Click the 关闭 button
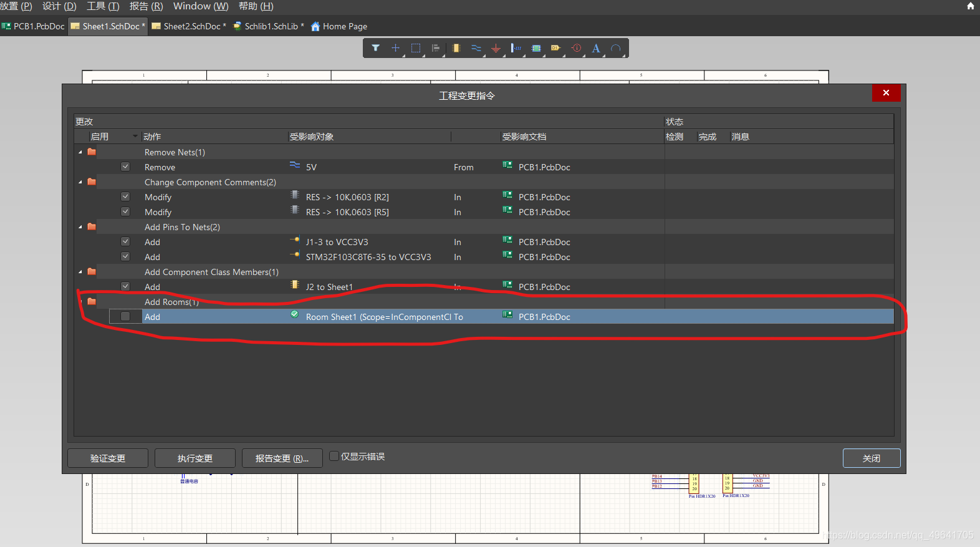The height and width of the screenshot is (547, 980). (872, 458)
